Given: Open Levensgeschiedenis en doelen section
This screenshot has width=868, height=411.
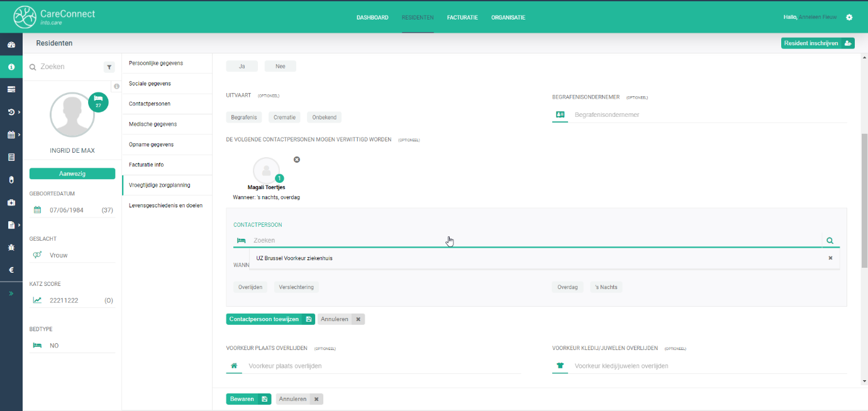Looking at the screenshot, I should 167,205.
